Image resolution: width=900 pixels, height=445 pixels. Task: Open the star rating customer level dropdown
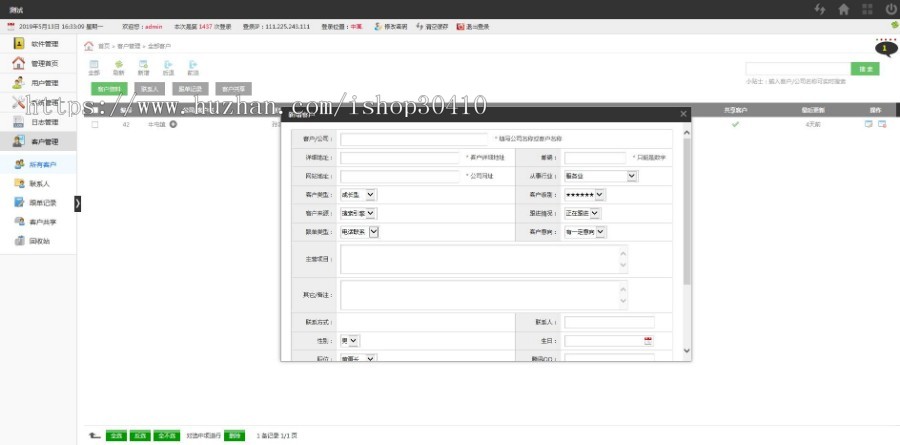point(585,195)
